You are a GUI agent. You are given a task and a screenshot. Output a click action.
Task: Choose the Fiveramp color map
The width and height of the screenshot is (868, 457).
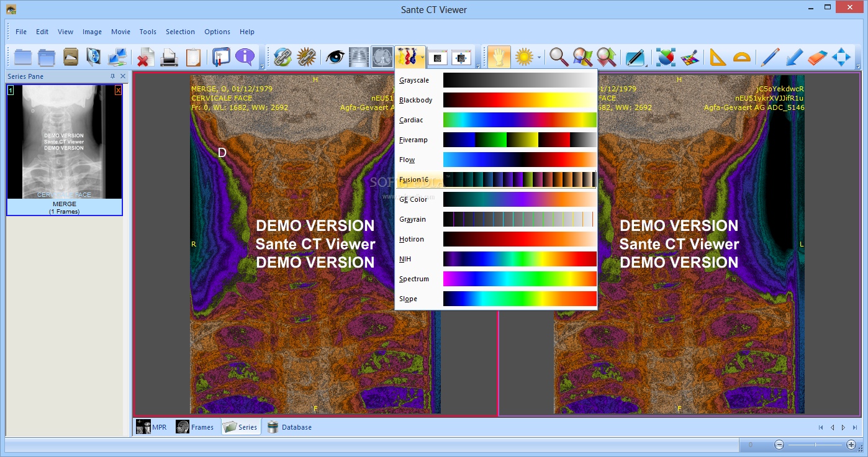(x=496, y=140)
